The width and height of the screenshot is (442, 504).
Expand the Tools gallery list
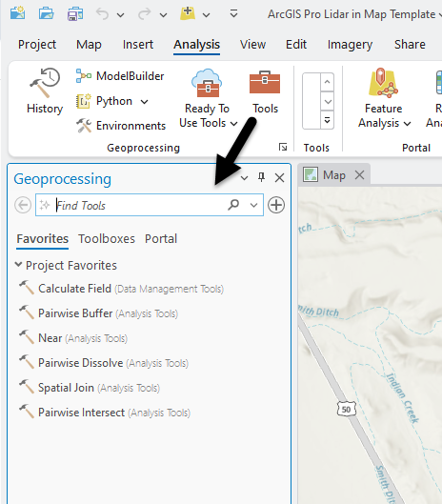(328, 120)
